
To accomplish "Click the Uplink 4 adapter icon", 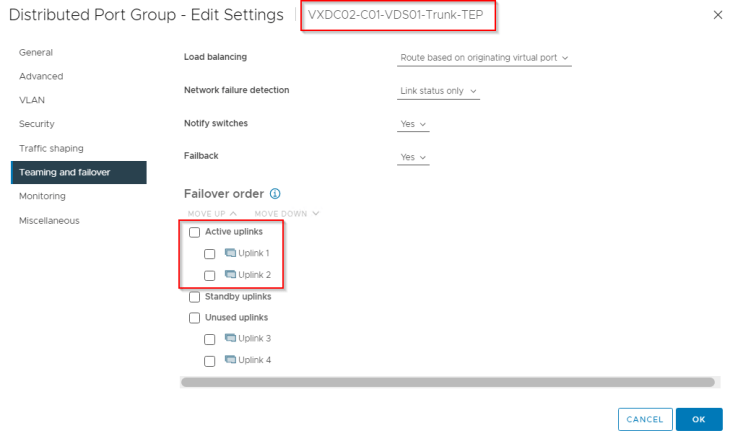I will tap(230, 359).
